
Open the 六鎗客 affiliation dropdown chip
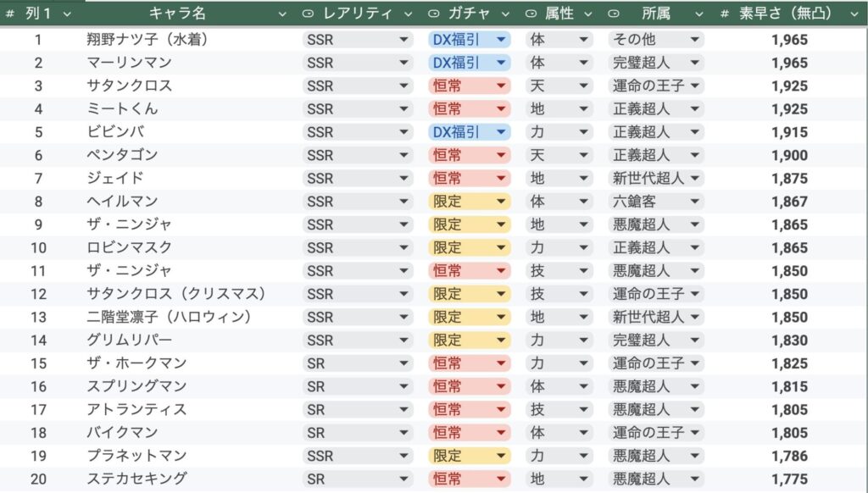click(x=656, y=202)
